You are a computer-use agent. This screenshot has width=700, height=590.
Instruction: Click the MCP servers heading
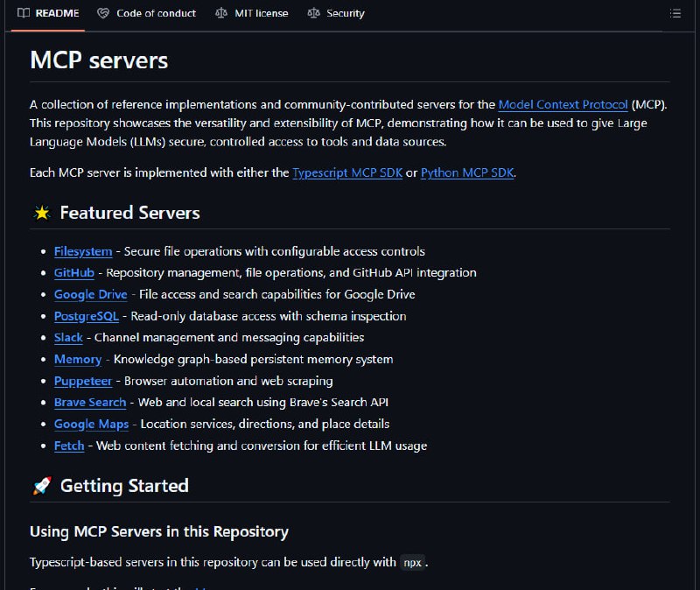tap(99, 60)
